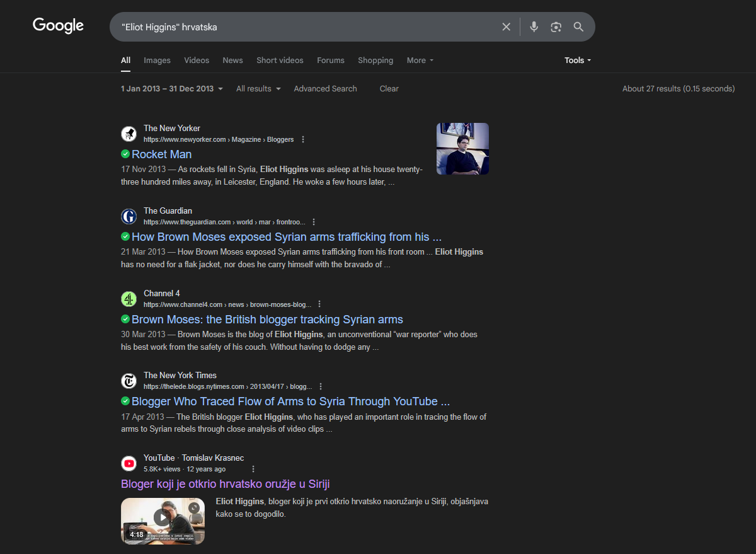Click the 5.8K+ views · 12 years ago text
Image resolution: width=756 pixels, height=554 pixels.
tap(185, 469)
